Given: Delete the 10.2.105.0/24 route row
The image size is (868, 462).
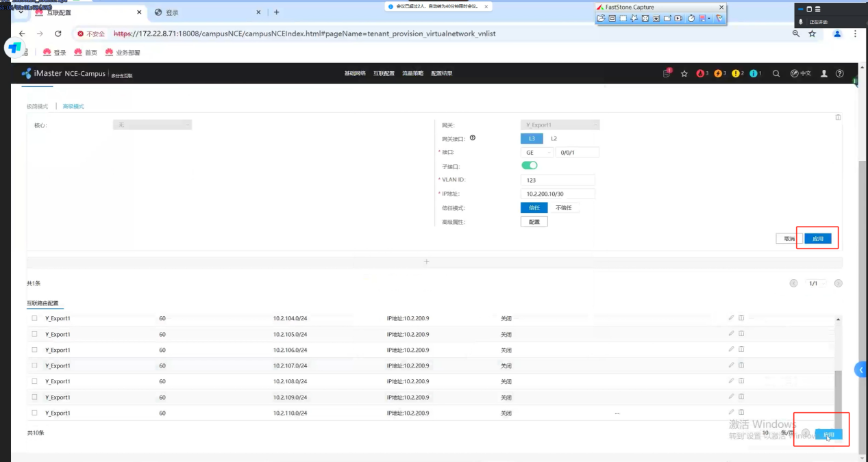Looking at the screenshot, I should coord(741,333).
